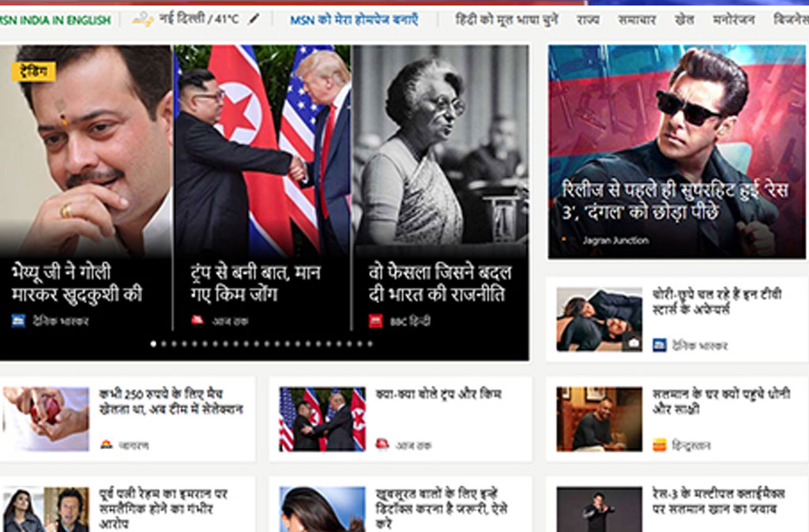809x532 pixels.
Task: Switch to MSN India in English
Action: (x=55, y=20)
